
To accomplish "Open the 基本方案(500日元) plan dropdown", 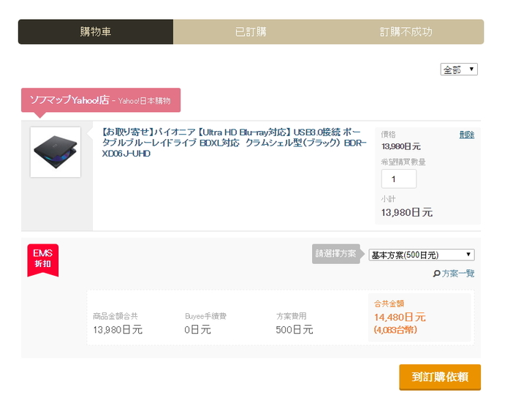I will coord(422,255).
